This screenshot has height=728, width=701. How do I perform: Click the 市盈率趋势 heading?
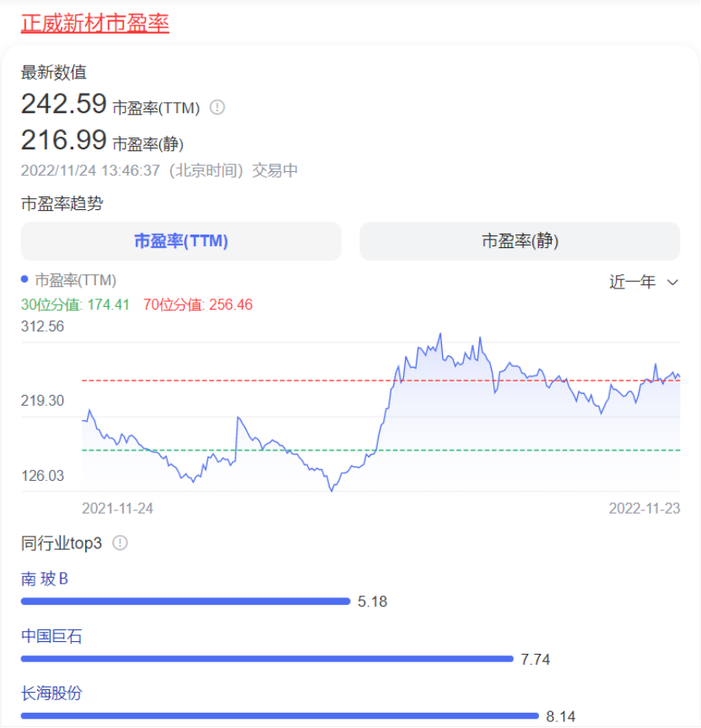point(62,203)
